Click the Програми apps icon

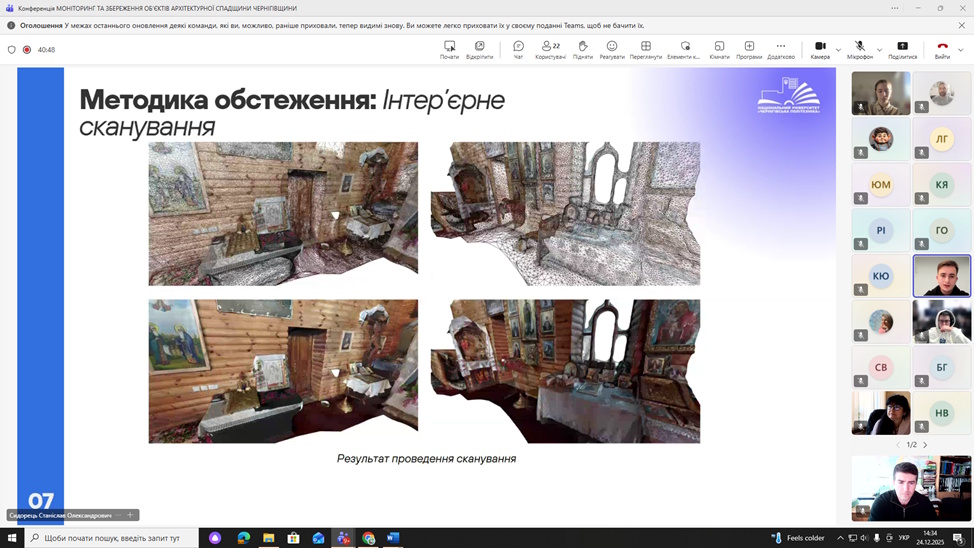(749, 49)
